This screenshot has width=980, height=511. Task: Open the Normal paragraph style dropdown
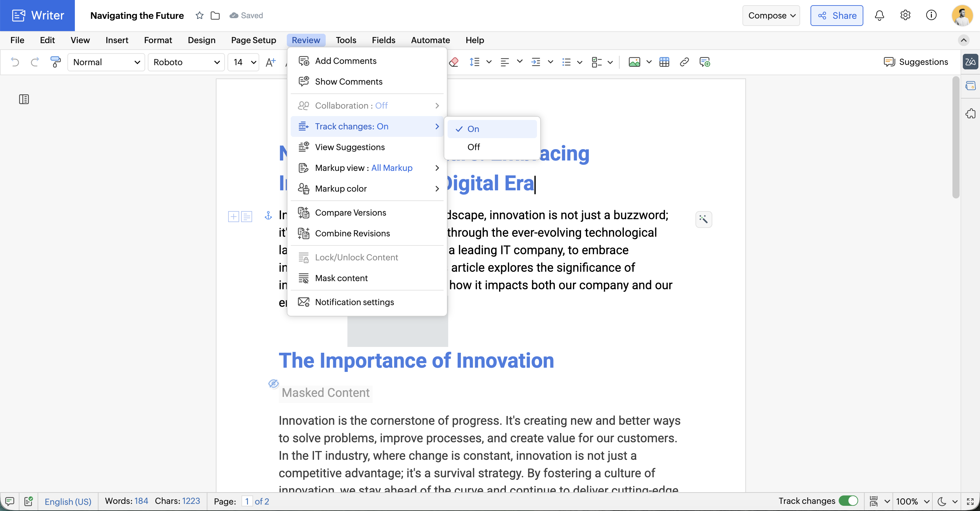pos(106,62)
